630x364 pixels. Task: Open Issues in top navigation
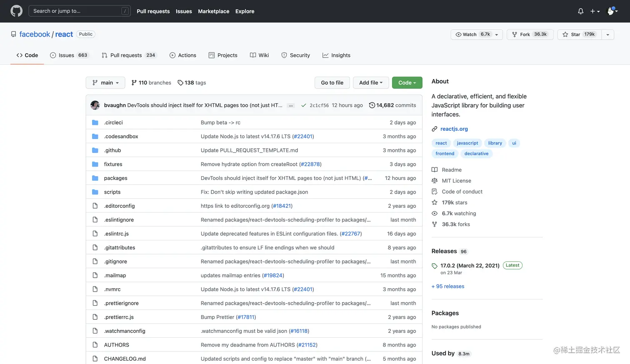point(184,11)
